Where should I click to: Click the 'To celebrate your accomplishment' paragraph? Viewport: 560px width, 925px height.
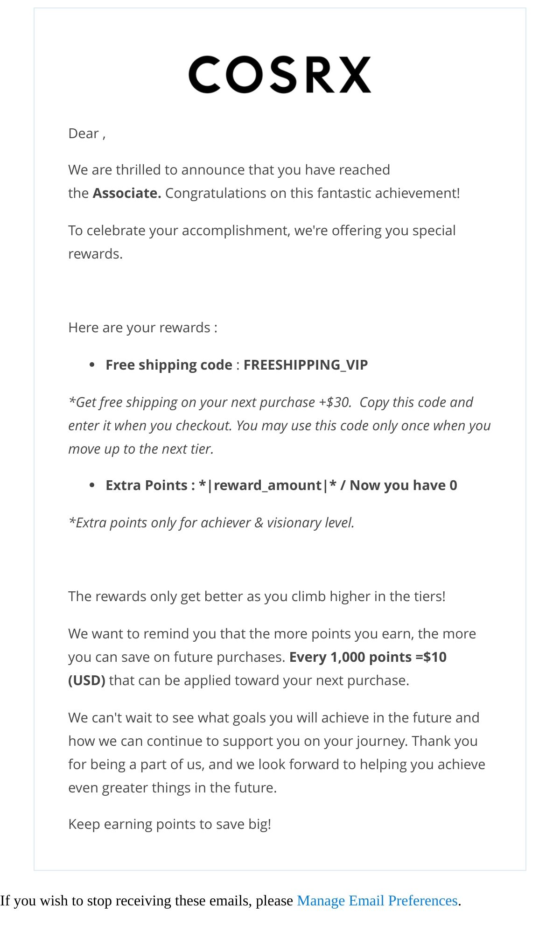pos(262,242)
